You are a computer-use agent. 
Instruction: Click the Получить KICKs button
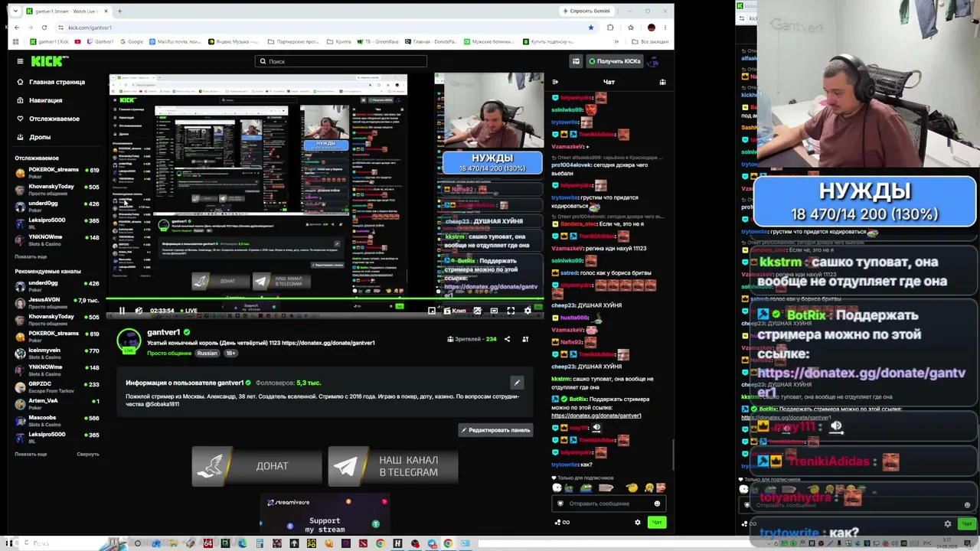(x=614, y=61)
